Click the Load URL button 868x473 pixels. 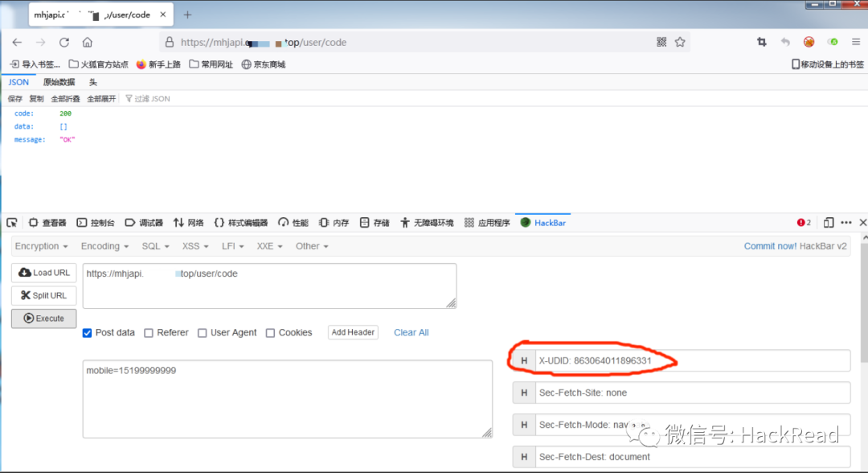43,273
